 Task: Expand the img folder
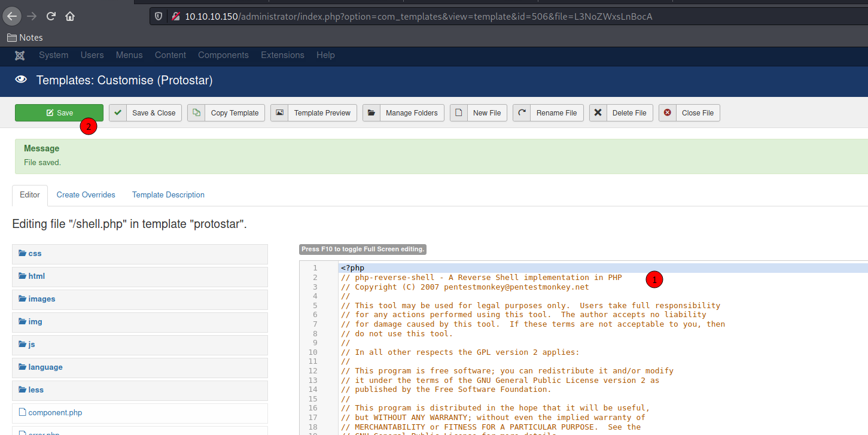tap(139, 322)
